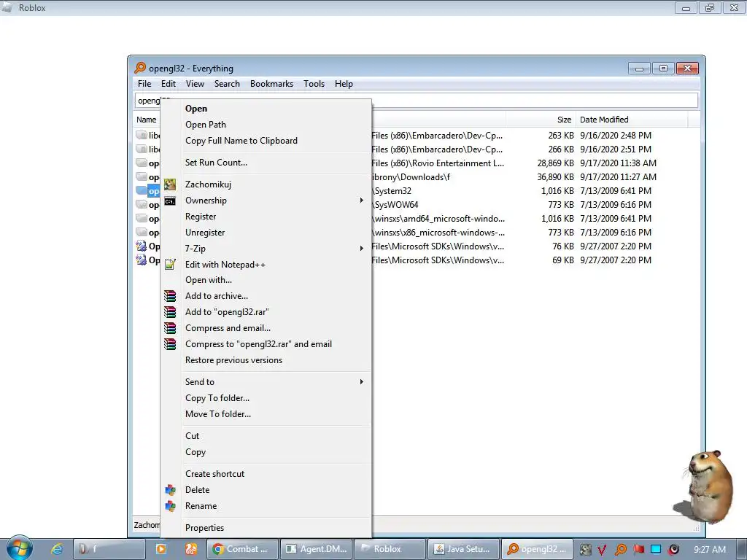747x560 pixels.
Task: Open the Bookmarks menu
Action: coord(271,84)
